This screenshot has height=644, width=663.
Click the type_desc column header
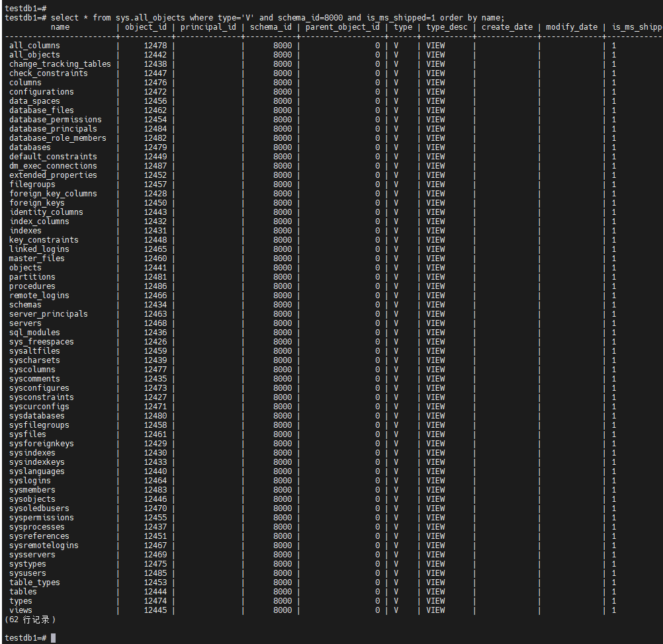tap(446, 27)
